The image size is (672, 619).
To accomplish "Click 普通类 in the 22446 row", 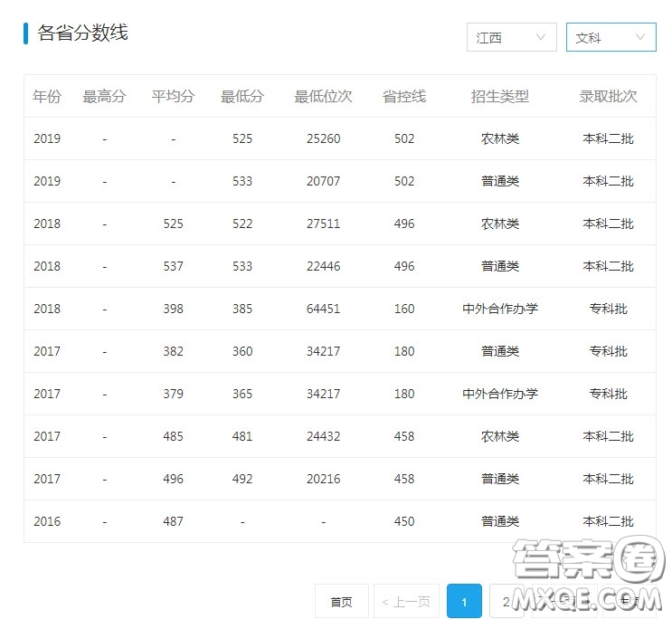I will [500, 266].
